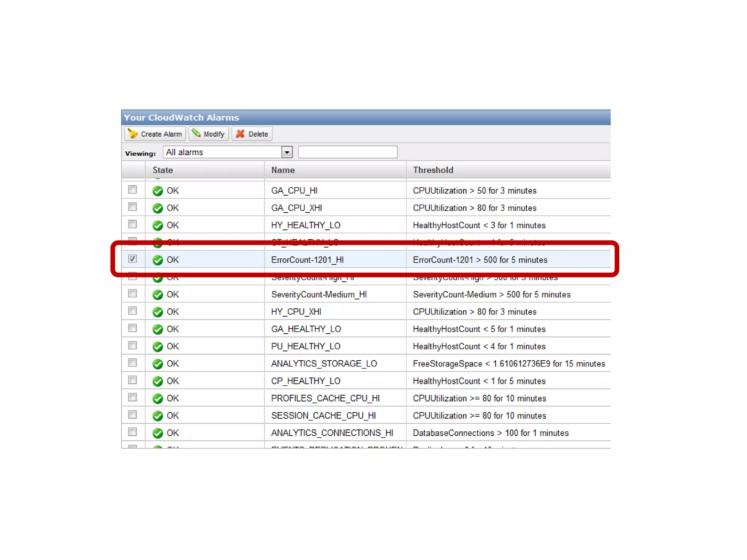747x560 pixels.
Task: Sort by the State column header
Action: (x=163, y=170)
